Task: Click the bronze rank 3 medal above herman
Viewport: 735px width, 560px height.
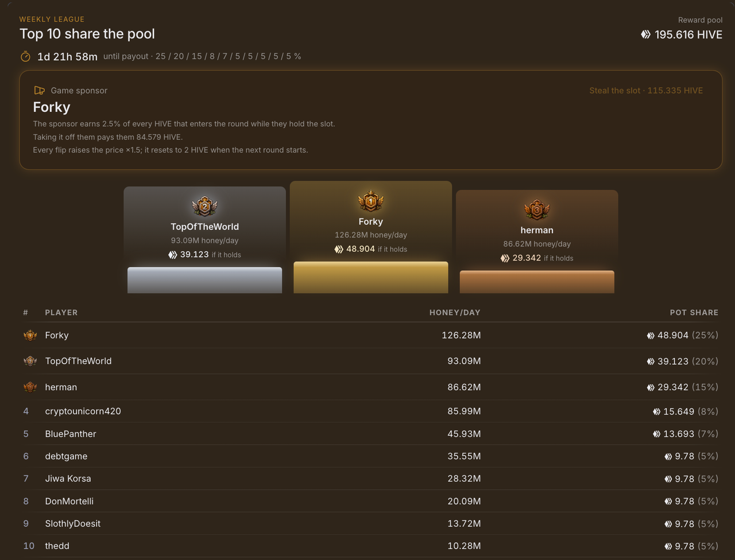Action: [x=537, y=210]
